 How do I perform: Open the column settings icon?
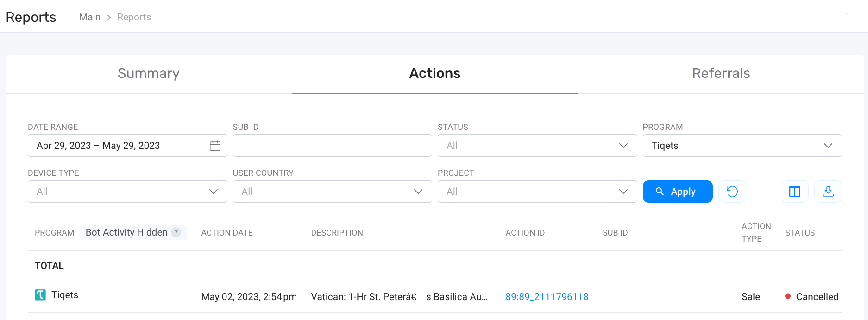point(794,192)
